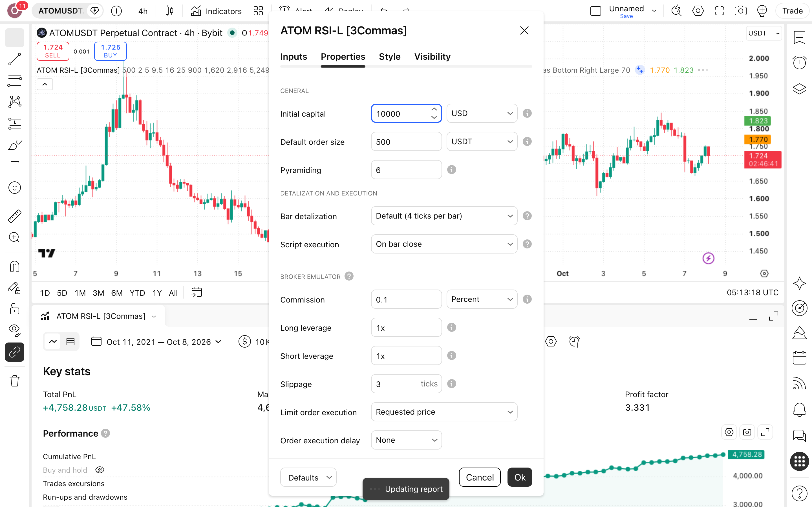812x507 pixels.
Task: Open the Fibonacci retracement tool
Action: (x=14, y=81)
